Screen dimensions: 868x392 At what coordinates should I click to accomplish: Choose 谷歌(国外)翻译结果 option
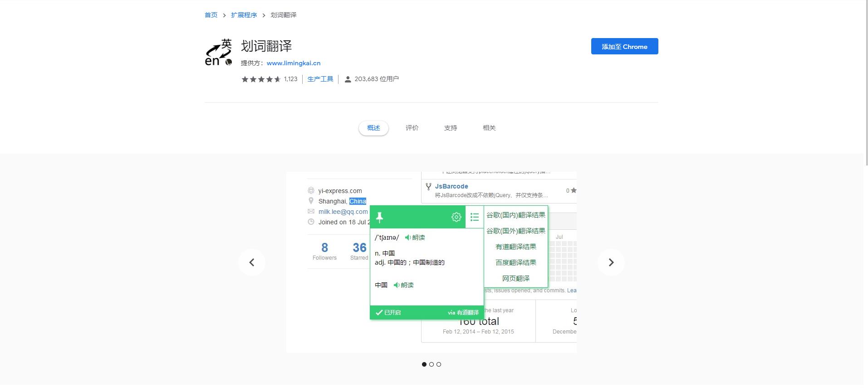(516, 231)
